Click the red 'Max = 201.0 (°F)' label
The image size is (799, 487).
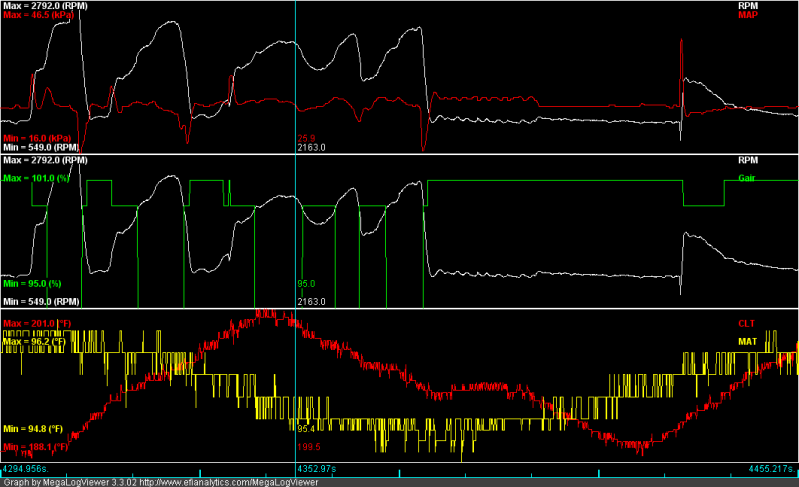pos(37,323)
